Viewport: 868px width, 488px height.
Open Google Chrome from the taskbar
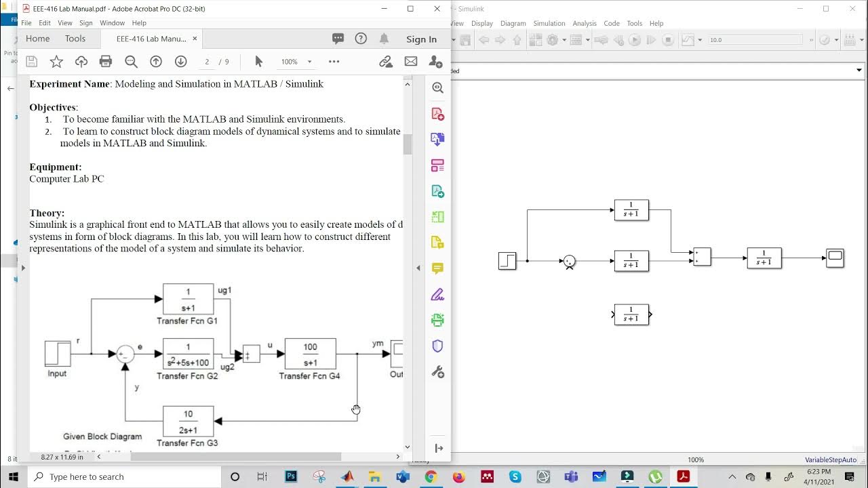pyautogui.click(x=431, y=476)
